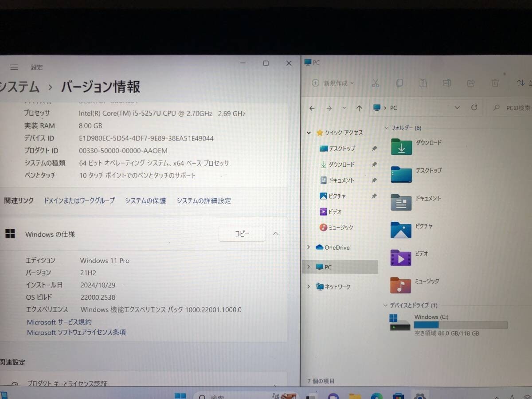Screen dimensions: 532x399
Task: Collapse the Windows の仕様 section chevron
Action: 276,234
